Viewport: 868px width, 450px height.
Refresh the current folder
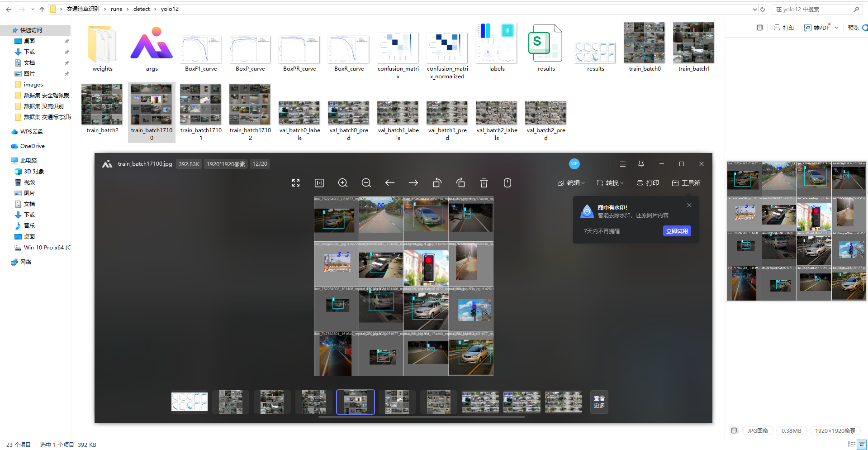pyautogui.click(x=763, y=9)
